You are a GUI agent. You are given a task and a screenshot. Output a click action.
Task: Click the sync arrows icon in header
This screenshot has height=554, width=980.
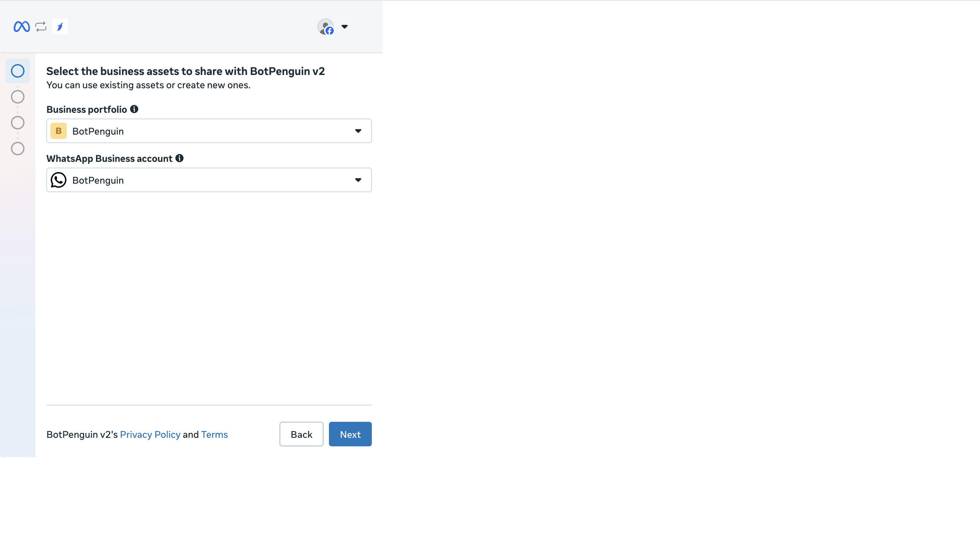pyautogui.click(x=41, y=27)
